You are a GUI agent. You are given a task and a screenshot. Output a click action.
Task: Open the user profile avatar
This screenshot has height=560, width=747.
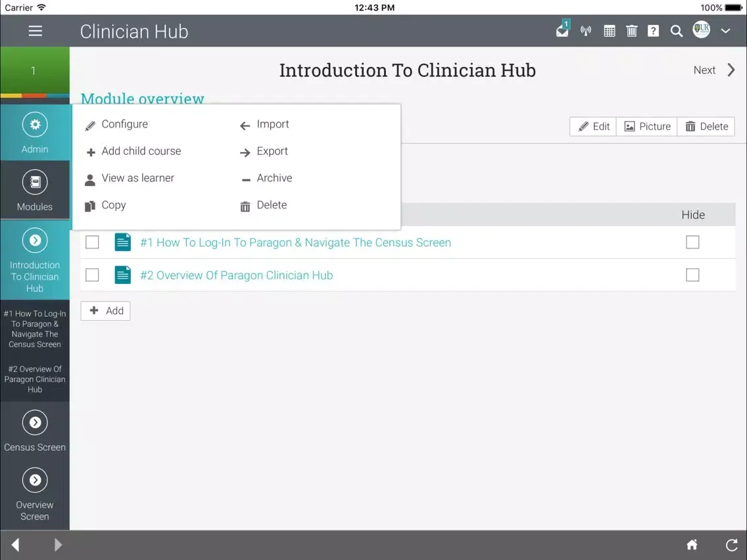[701, 30]
